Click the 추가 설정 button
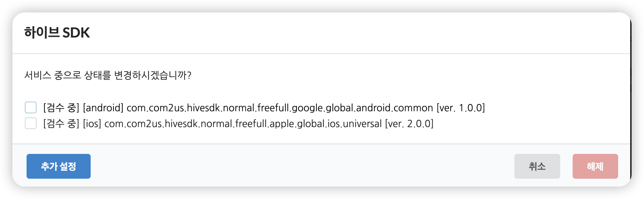The image size is (644, 199). click(59, 166)
